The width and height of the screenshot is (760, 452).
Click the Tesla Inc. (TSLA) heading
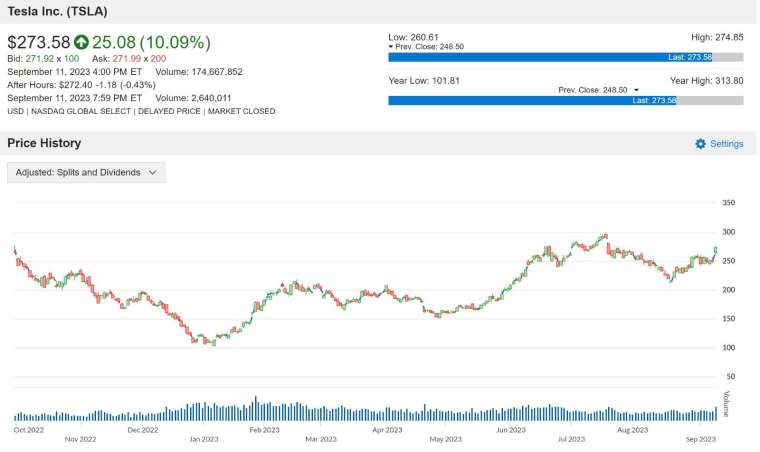tap(57, 11)
